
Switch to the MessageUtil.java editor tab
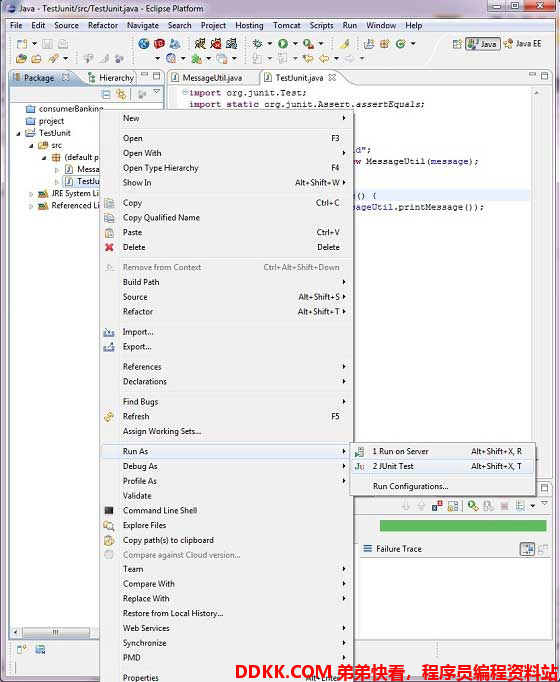[x=212, y=78]
